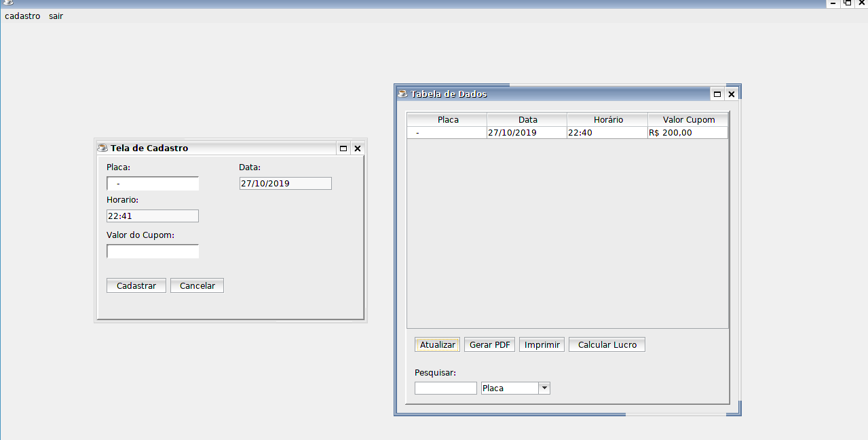
Task: Click the Horario field showing 22:41
Action: 153,216
